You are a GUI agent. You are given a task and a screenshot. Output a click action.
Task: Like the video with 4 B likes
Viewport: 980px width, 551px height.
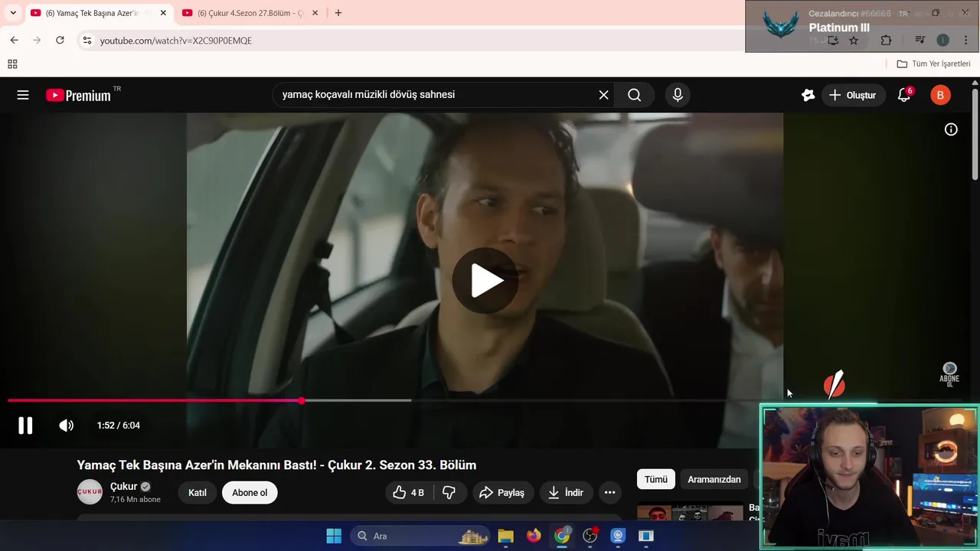coord(408,493)
